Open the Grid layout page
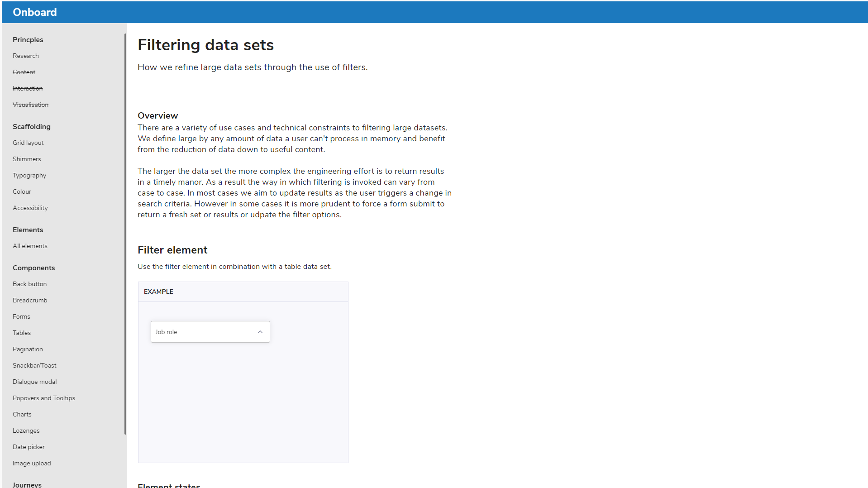This screenshot has height=488, width=868. tap(28, 143)
